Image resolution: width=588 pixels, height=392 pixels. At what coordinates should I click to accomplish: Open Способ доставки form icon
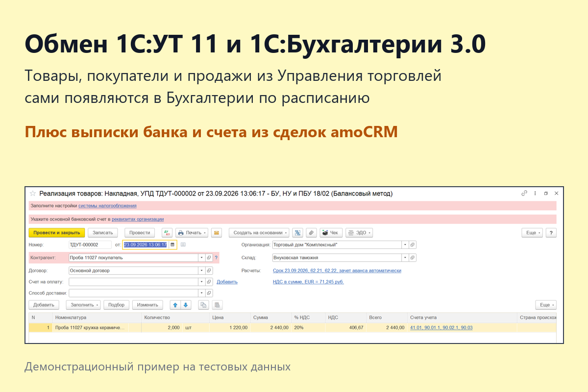(x=209, y=293)
